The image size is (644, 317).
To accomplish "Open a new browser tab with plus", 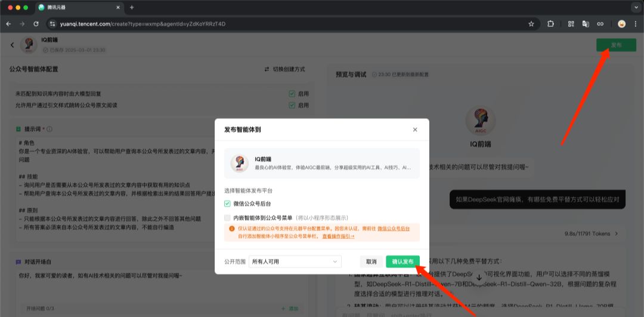I will (132, 7).
